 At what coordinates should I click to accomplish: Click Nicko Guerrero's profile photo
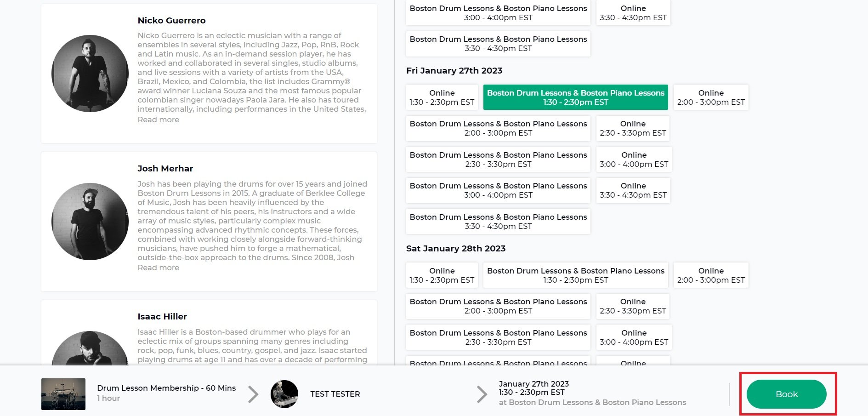click(x=90, y=74)
